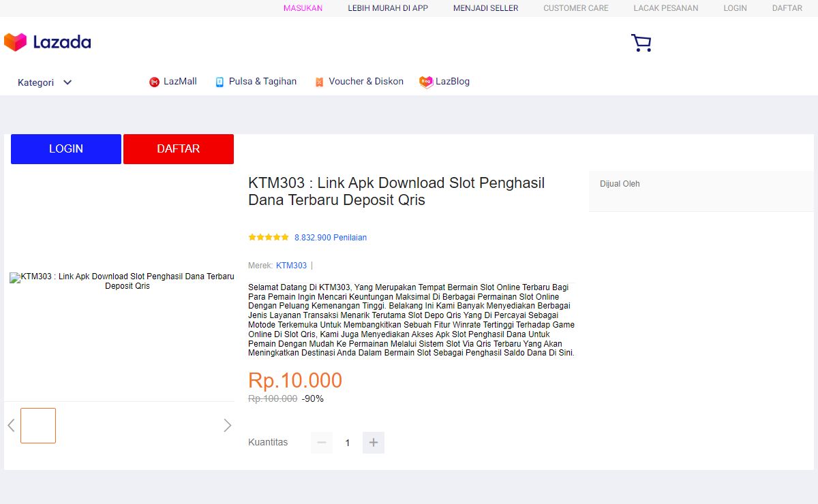Click the Voucher & Diskon icon
Viewport: 818px width, 504px height.
319,82
